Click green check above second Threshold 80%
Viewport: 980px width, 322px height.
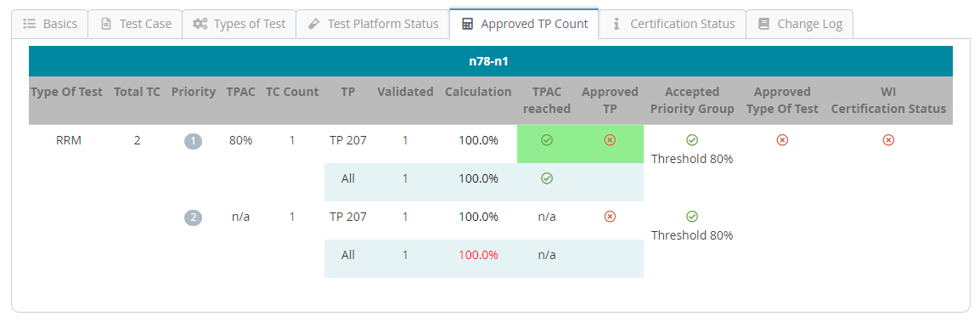(x=692, y=217)
